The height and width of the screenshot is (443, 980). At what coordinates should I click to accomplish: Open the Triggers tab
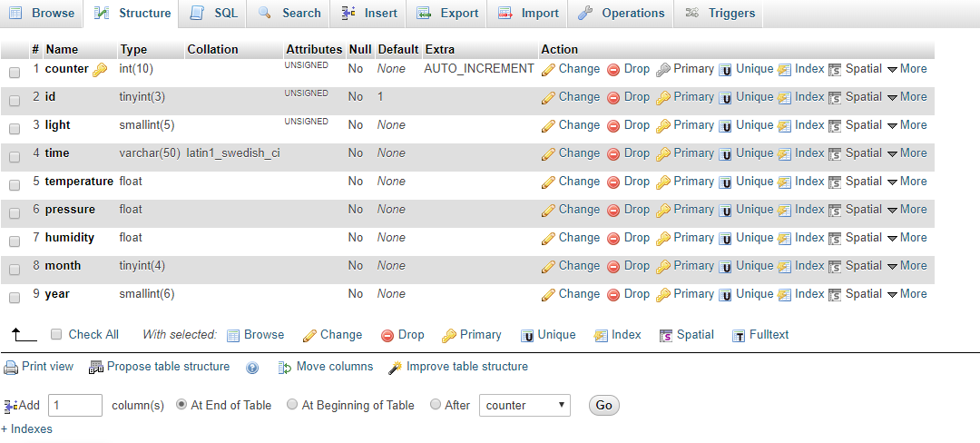tap(720, 13)
